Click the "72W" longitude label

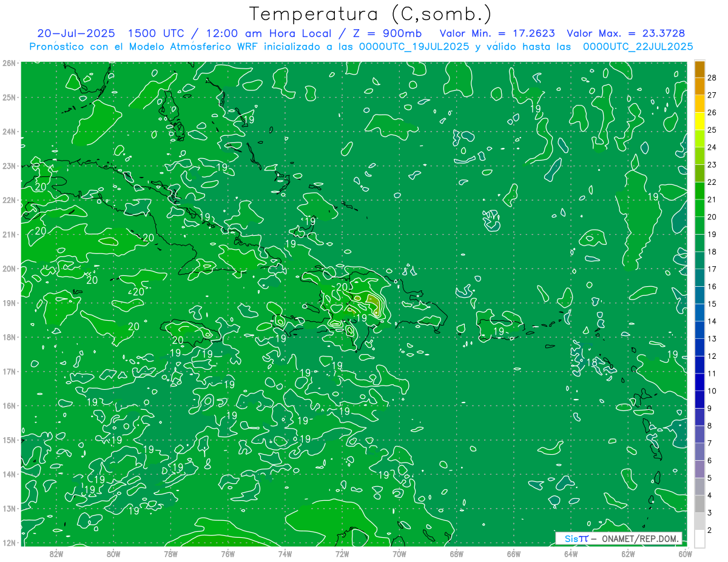(x=342, y=554)
